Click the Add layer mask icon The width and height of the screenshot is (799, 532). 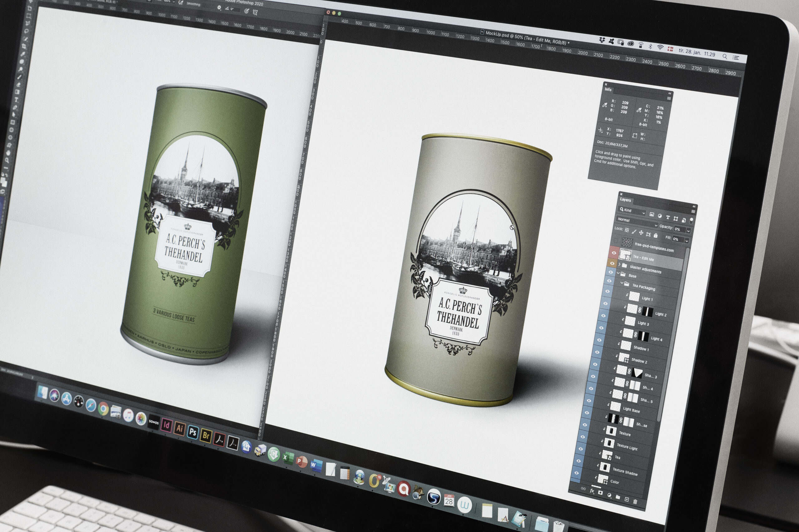click(600, 493)
